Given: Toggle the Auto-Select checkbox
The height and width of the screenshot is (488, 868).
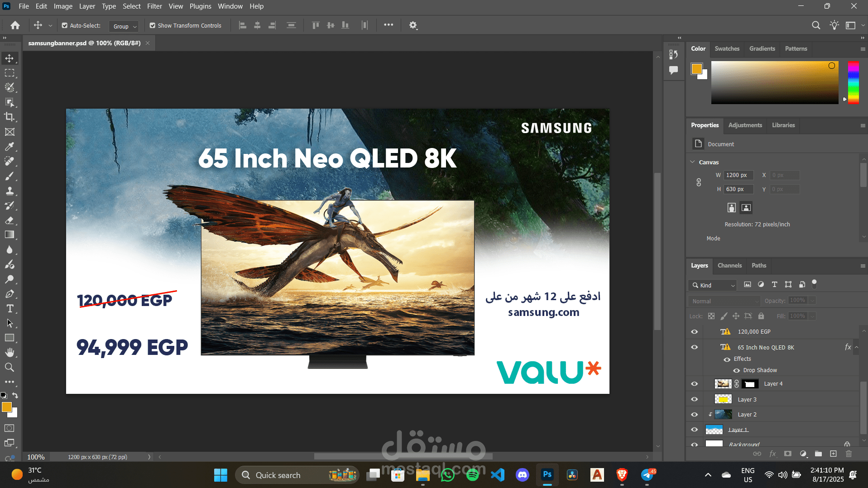Looking at the screenshot, I should pyautogui.click(x=65, y=26).
